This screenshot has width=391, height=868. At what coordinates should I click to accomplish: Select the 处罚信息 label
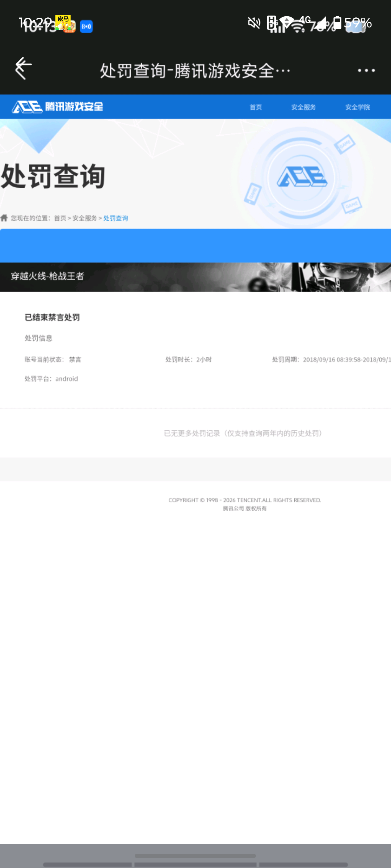click(x=38, y=338)
